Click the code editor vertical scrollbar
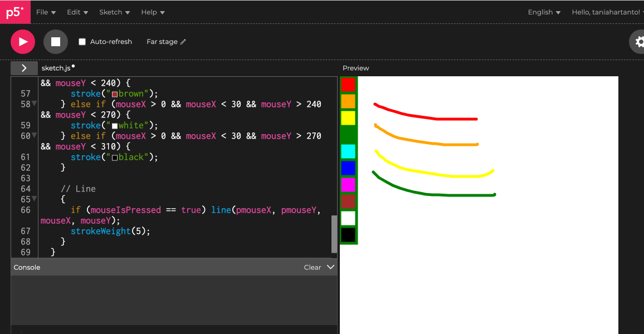This screenshot has width=644, height=334. (334, 234)
